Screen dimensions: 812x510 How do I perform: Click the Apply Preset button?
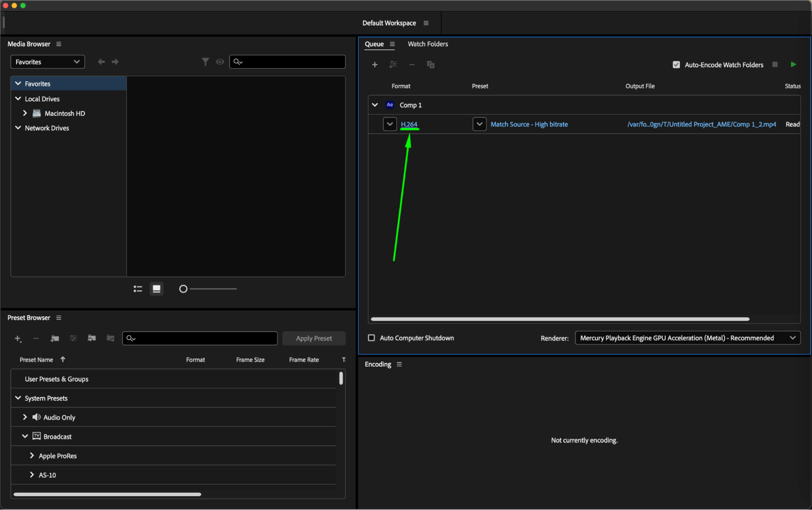tap(314, 338)
